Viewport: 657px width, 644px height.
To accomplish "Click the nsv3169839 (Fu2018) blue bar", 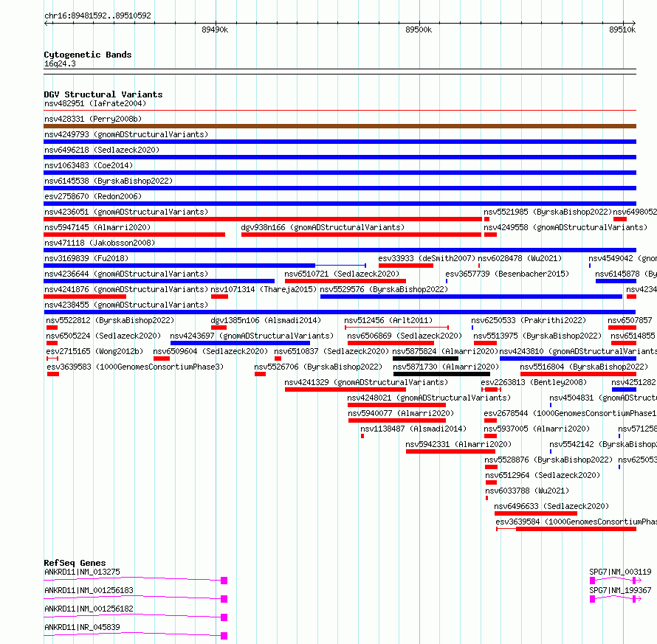I will (179, 266).
